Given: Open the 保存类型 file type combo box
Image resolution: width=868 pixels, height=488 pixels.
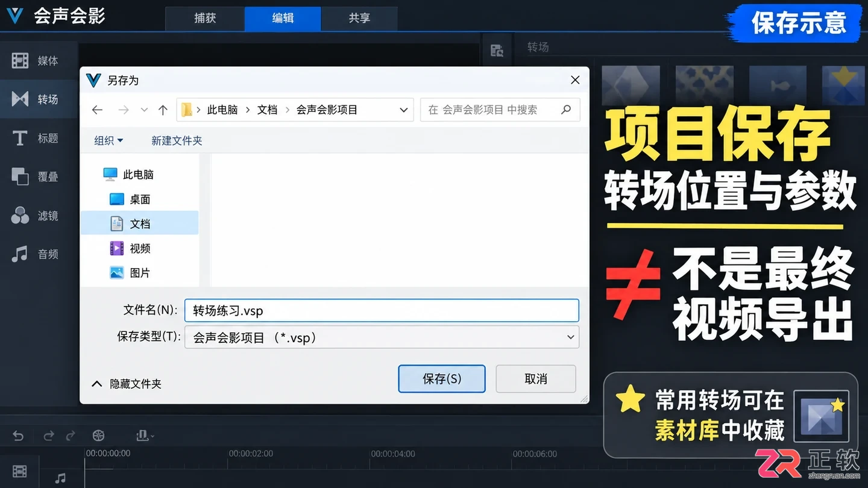Looking at the screenshot, I should (x=382, y=337).
